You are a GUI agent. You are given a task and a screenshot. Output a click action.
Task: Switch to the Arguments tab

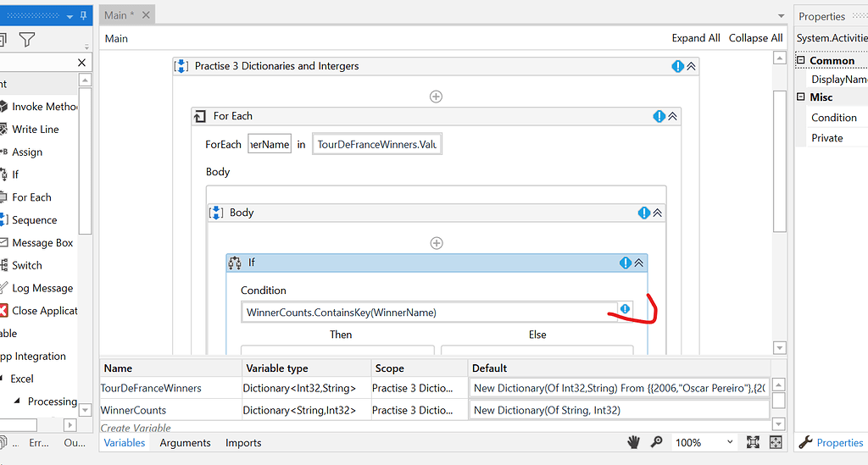point(185,442)
